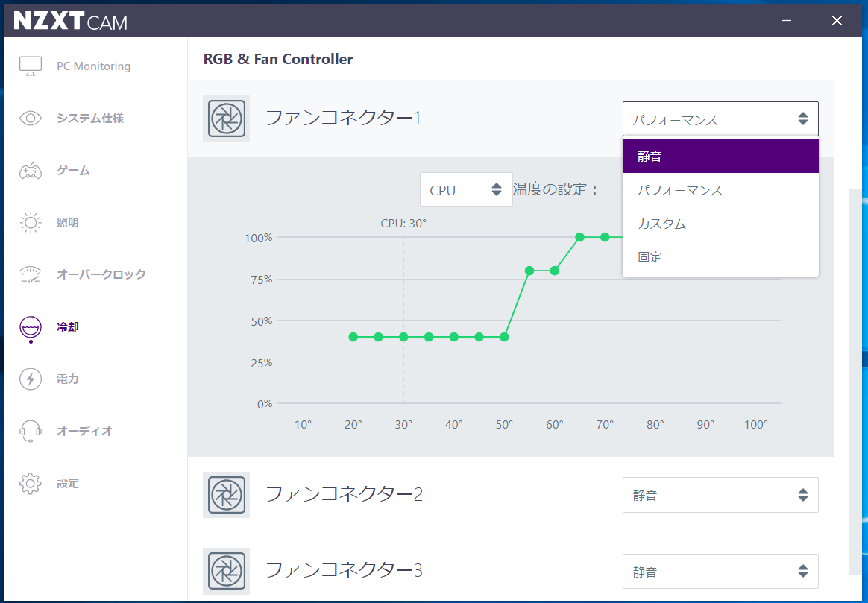The image size is (868, 603).
Task: Click the lightning bolt icon for 電力
Action: point(31,379)
